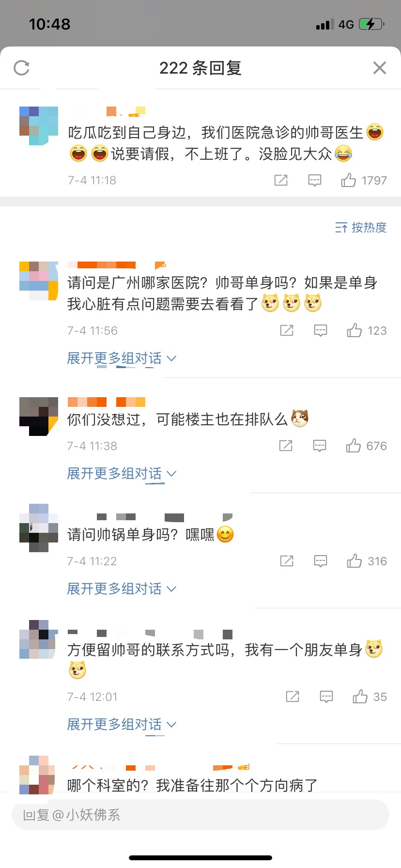Expand more conversations under the 7-4 11:38 reply
Image resolution: width=401 pixels, height=868 pixels.
point(122,474)
